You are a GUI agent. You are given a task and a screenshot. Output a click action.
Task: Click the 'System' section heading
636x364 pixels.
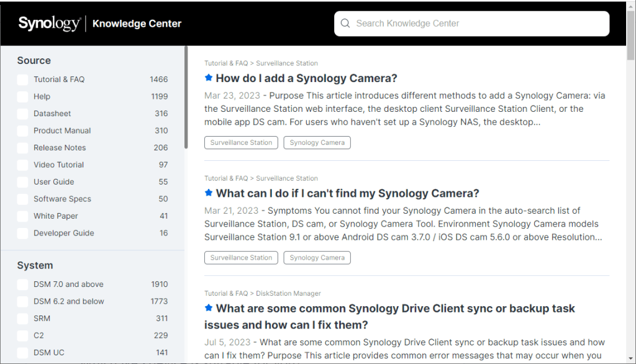pyautogui.click(x=35, y=265)
